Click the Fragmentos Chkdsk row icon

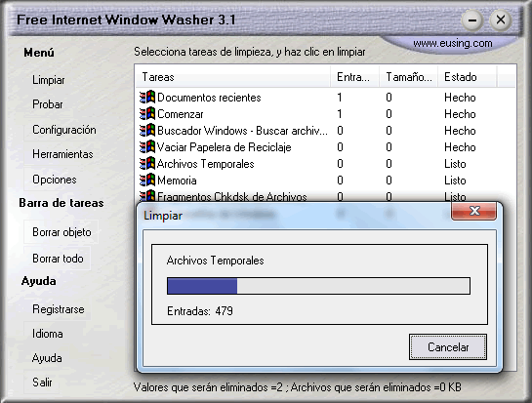point(147,196)
